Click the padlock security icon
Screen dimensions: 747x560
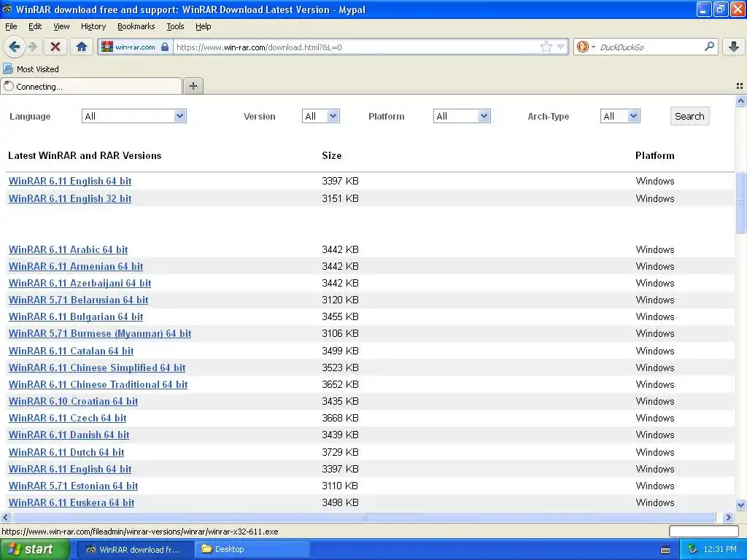coord(165,47)
